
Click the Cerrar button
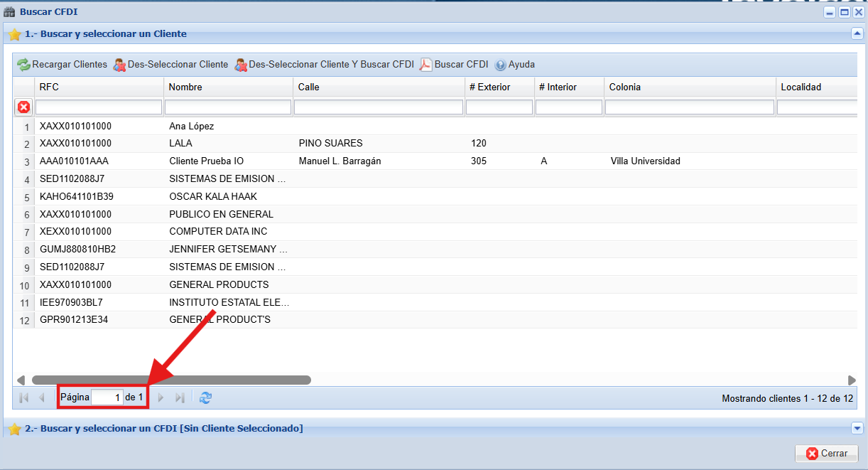pos(826,453)
